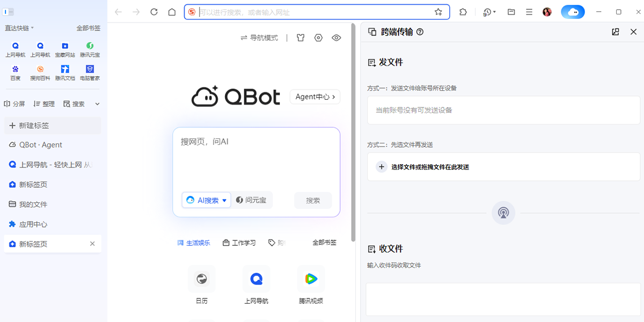Click the gray 搜索 submit button
Viewport: 644px width, 322px height.
(x=313, y=200)
